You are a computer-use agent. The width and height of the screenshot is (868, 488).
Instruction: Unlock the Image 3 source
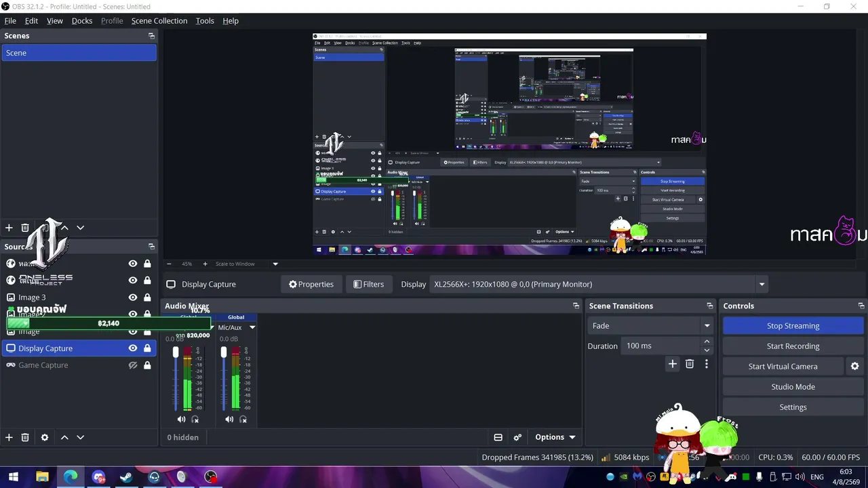[x=147, y=298]
